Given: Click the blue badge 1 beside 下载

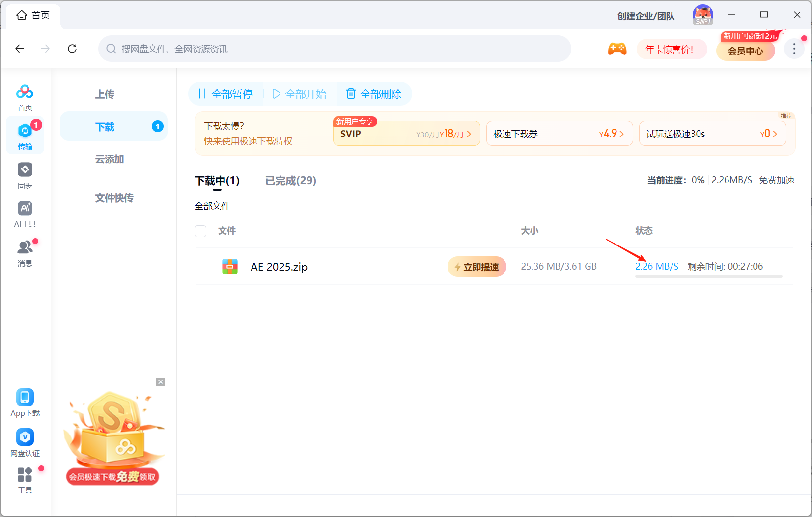Looking at the screenshot, I should coord(157,127).
